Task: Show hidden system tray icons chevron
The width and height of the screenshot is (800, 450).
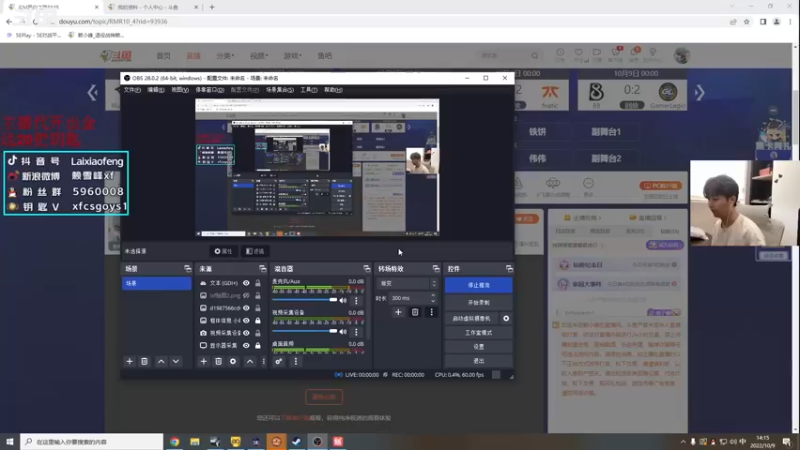Action: coord(683,442)
